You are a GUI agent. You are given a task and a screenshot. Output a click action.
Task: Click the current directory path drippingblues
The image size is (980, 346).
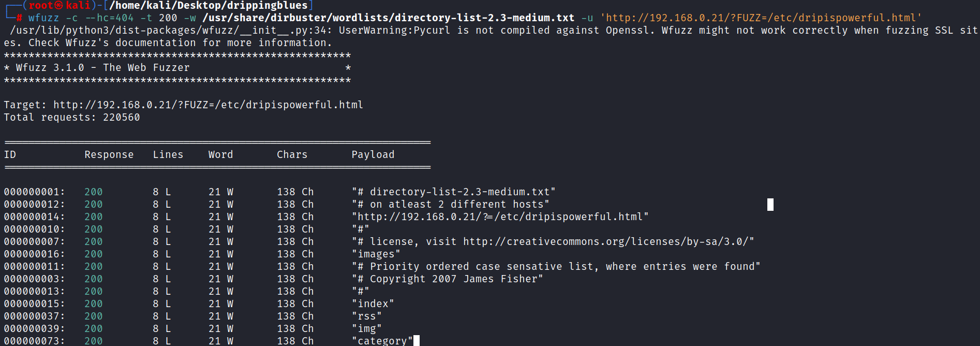point(209,5)
